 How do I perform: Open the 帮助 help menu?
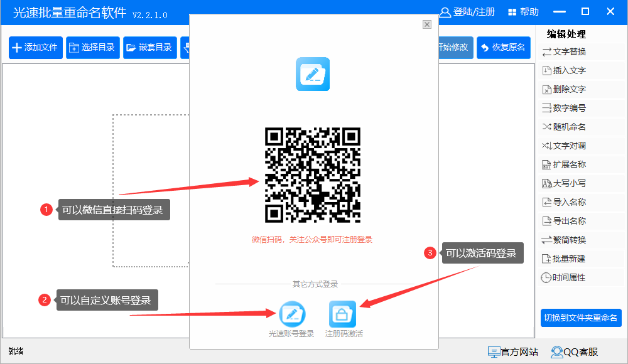pyautogui.click(x=524, y=12)
